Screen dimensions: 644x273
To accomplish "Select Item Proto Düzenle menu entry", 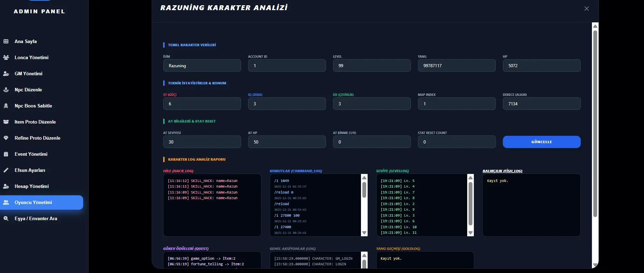I will click(35, 122).
